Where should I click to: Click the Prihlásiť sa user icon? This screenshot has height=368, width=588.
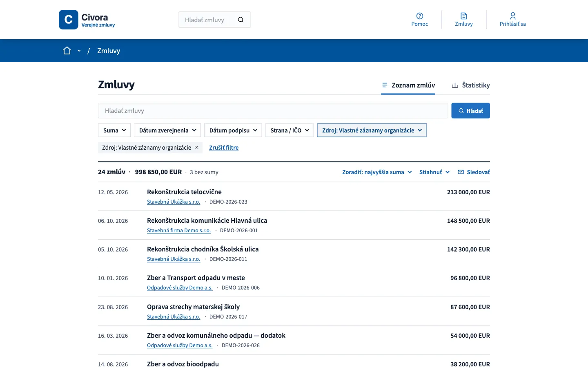(513, 16)
